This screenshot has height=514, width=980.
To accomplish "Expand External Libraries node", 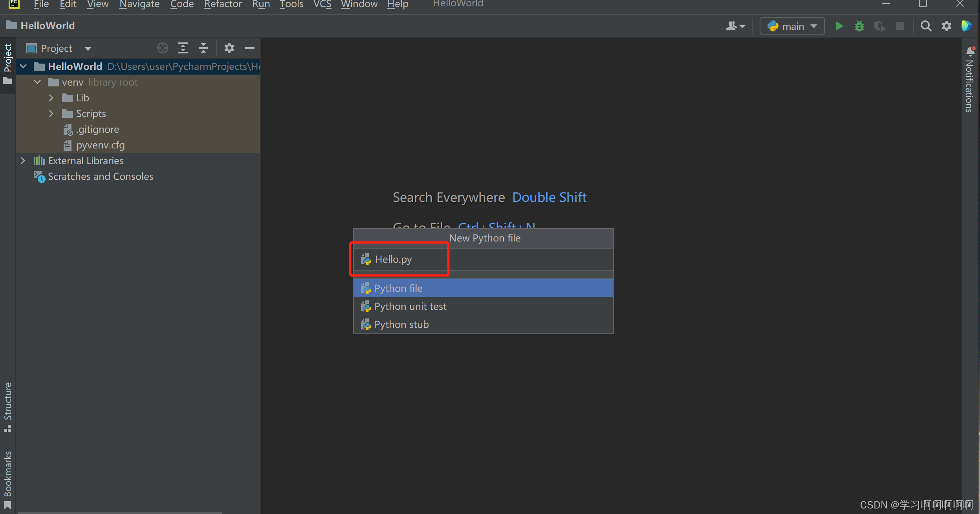I will pos(23,161).
